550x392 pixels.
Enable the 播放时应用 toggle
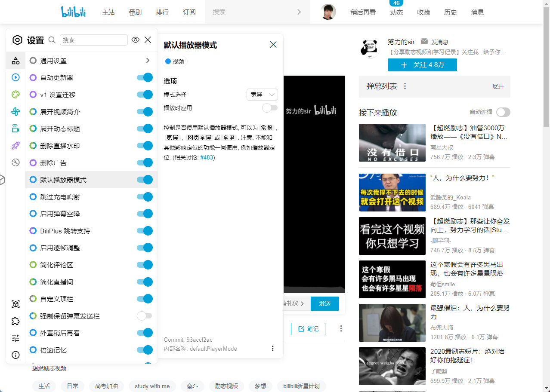(x=270, y=108)
